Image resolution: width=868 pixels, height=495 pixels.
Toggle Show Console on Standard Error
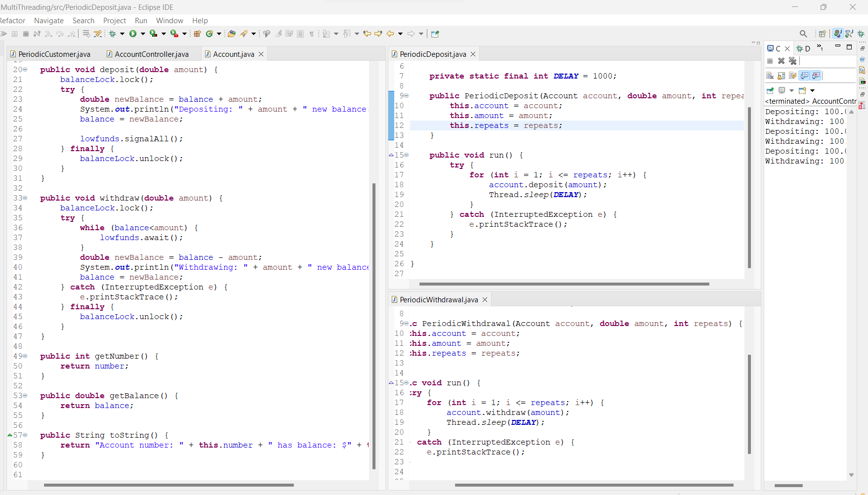tap(815, 76)
